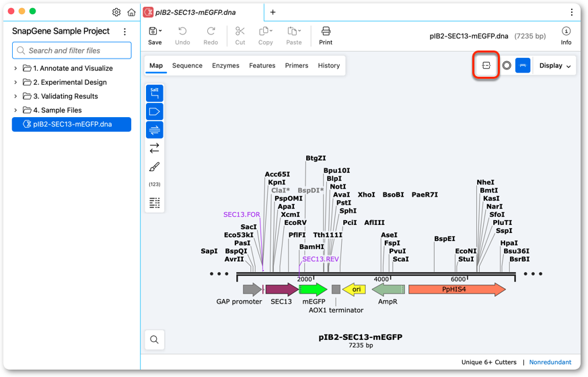Viewport: 588px width, 377px height.
Task: Select the PpHIS4 feature arrow
Action: pyautogui.click(x=457, y=289)
